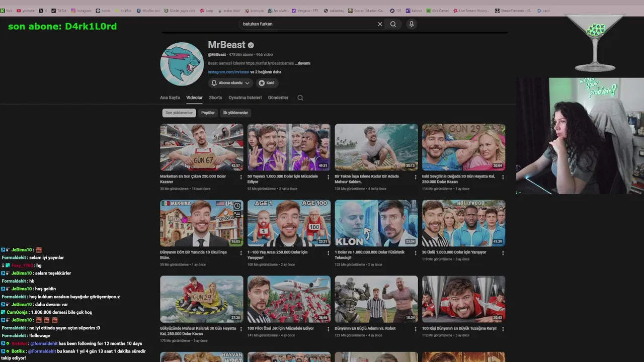Screen dimensions: 644x362
Task: Open video title 1 Dolar vs 1.000.000.000 Dolar
Action: [369, 255]
